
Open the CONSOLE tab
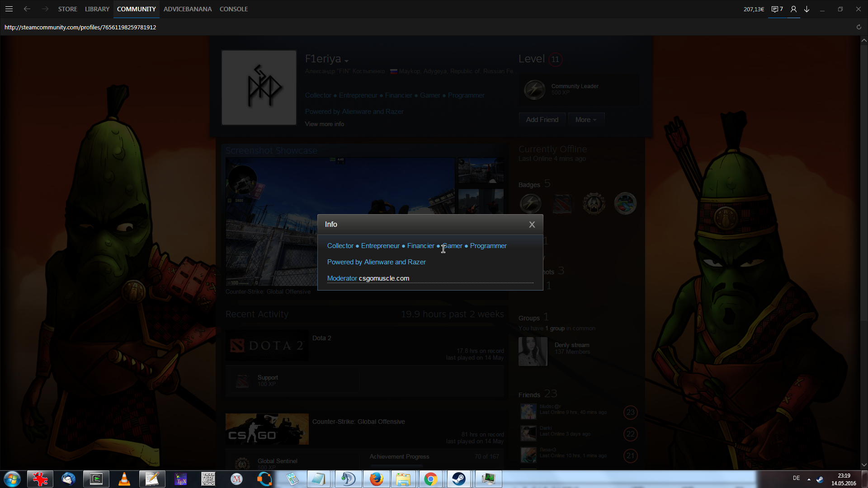(233, 9)
